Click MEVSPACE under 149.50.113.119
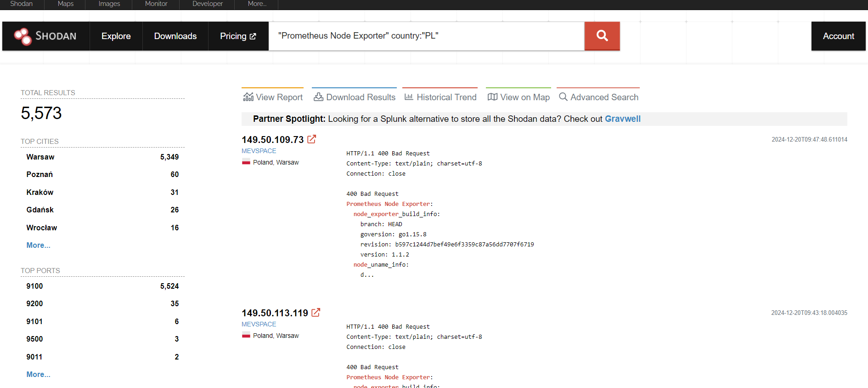The image size is (868, 388). 259,324
